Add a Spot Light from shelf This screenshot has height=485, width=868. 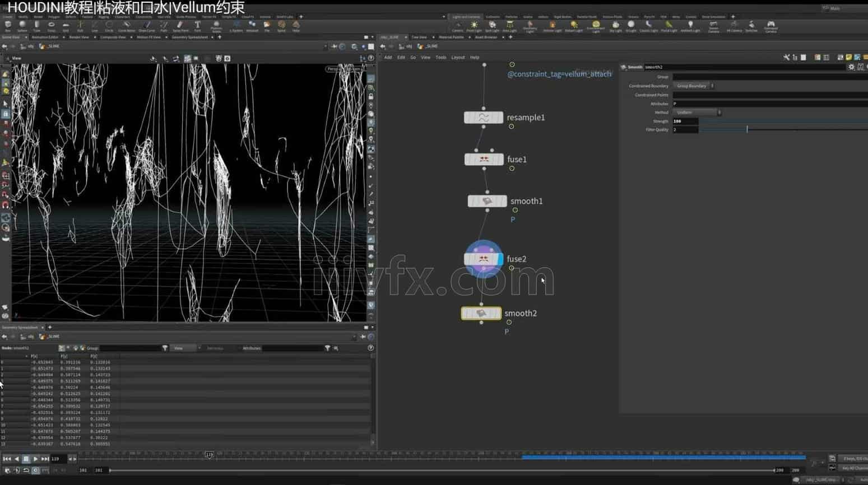[492, 26]
